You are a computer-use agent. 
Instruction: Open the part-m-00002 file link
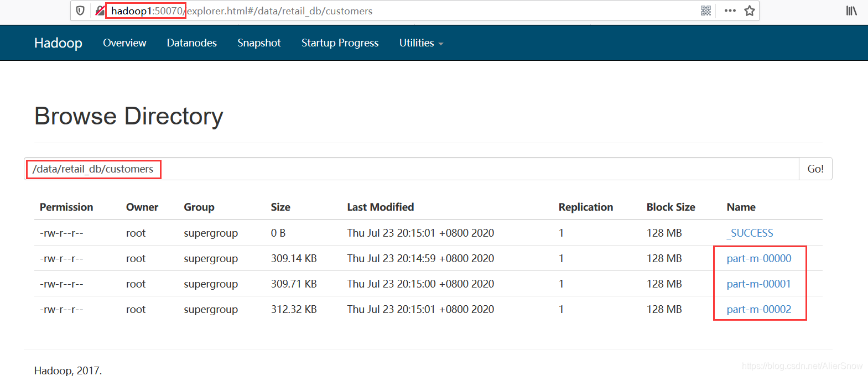tap(759, 309)
